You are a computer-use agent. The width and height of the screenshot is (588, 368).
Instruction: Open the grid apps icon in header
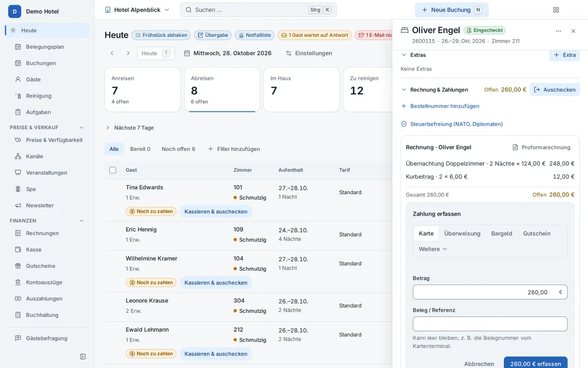pos(556,10)
